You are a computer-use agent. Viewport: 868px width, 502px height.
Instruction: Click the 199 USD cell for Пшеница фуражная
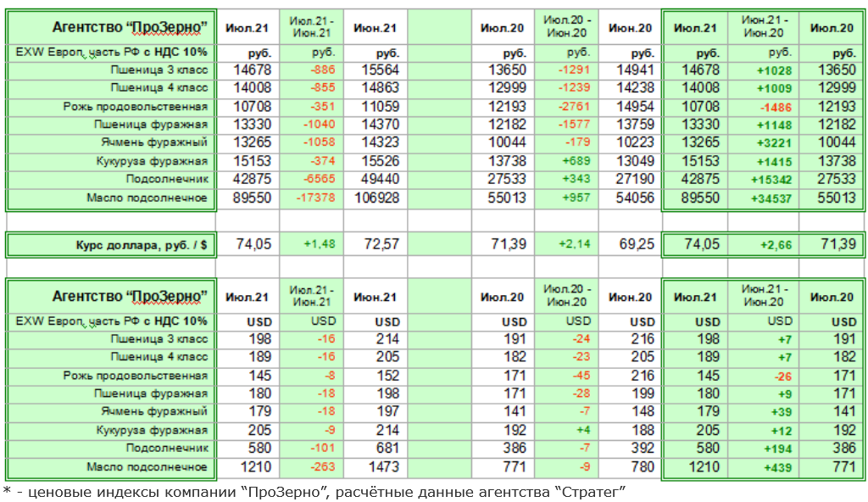[x=643, y=394]
